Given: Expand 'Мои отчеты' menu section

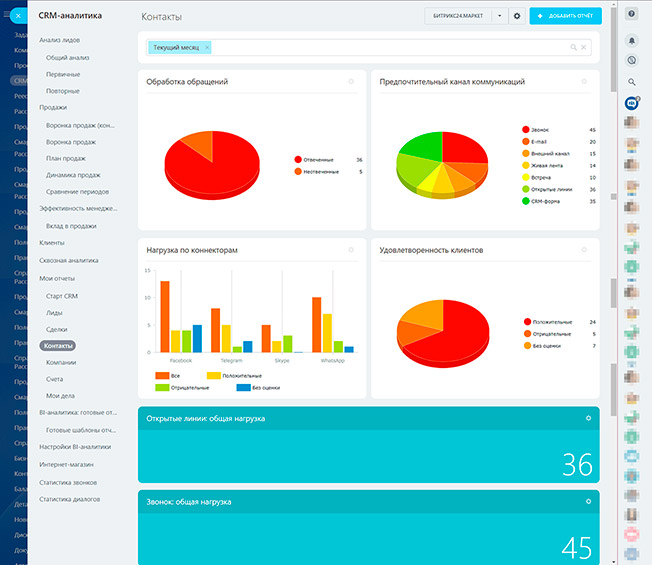Looking at the screenshot, I should click(57, 278).
